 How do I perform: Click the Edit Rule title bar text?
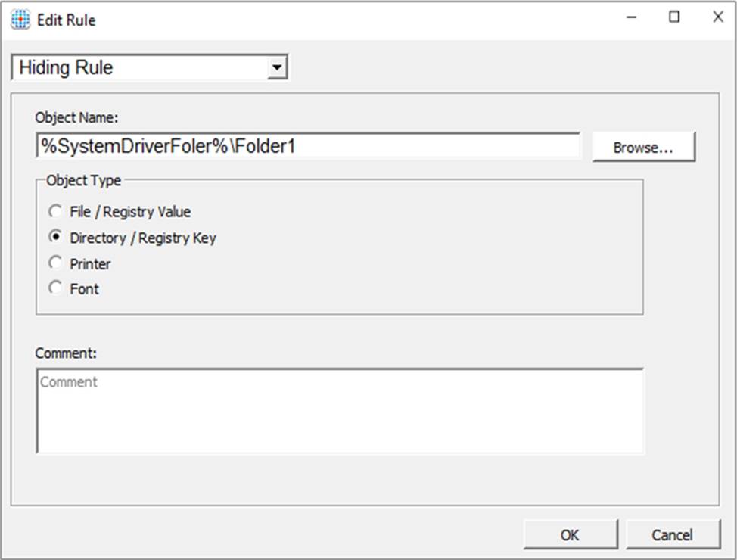click(67, 20)
